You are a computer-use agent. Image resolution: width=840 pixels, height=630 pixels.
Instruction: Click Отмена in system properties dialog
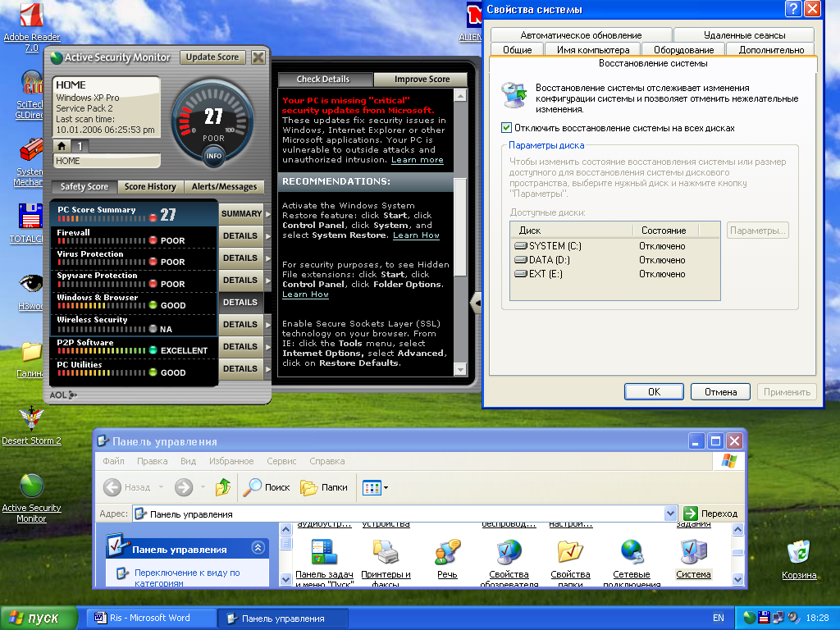(720, 392)
